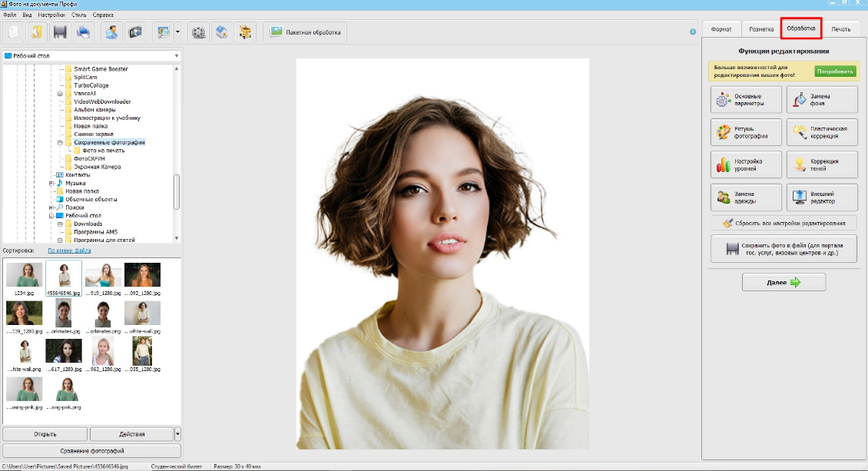Open Ретушь фотографии editing tool
The width and height of the screenshot is (868, 471).
pos(747,132)
